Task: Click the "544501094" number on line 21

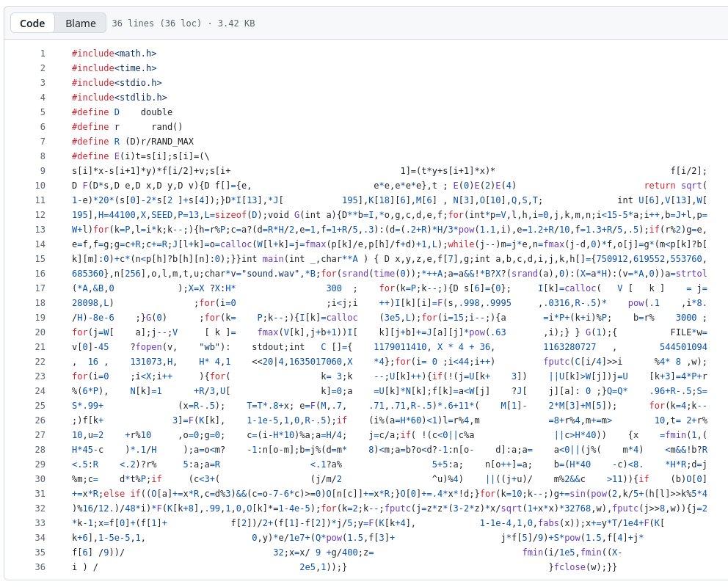Action: pyautogui.click(x=683, y=347)
